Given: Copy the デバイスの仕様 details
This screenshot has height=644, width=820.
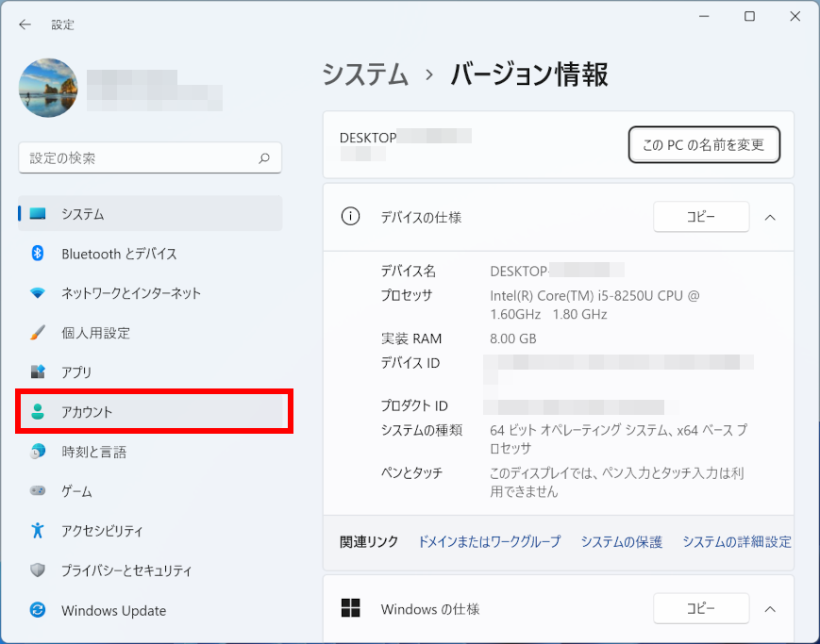Looking at the screenshot, I should pos(701,217).
